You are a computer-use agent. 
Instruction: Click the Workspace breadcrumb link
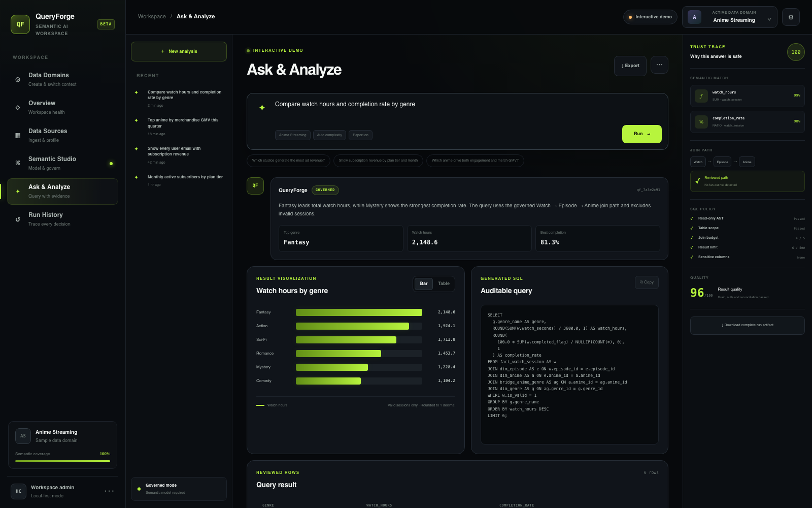[152, 17]
